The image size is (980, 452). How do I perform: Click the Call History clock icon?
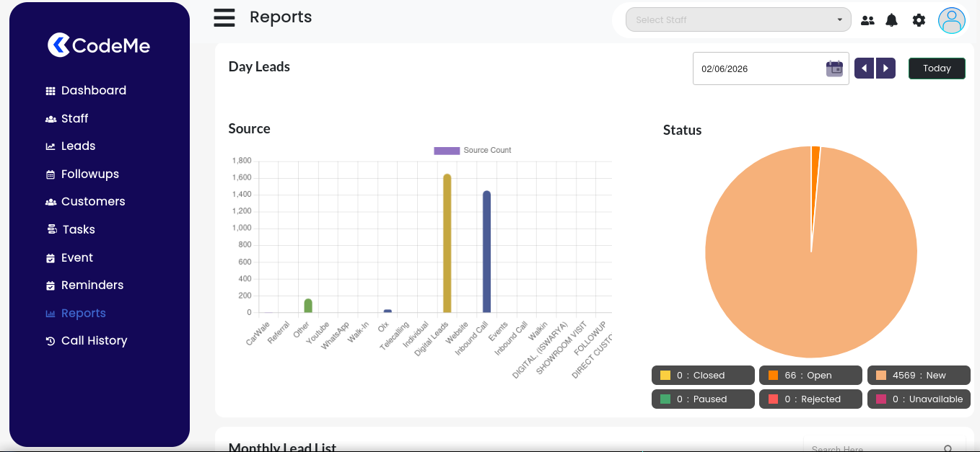point(51,341)
